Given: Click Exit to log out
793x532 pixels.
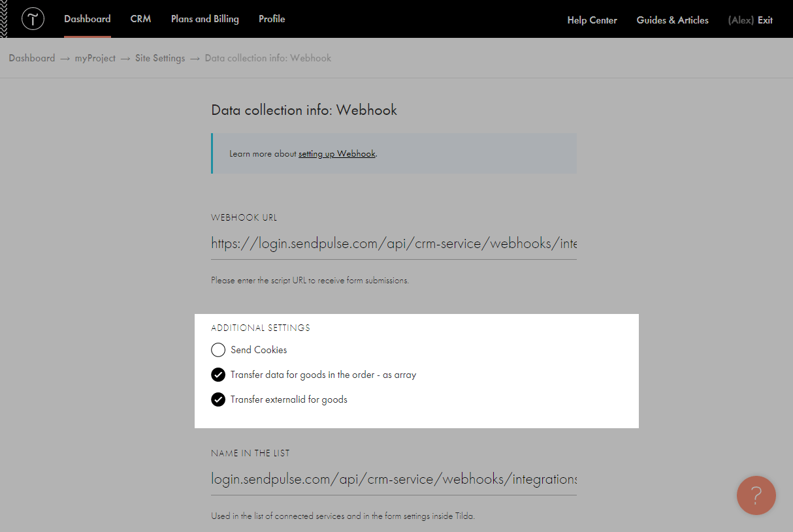Looking at the screenshot, I should tap(765, 20).
